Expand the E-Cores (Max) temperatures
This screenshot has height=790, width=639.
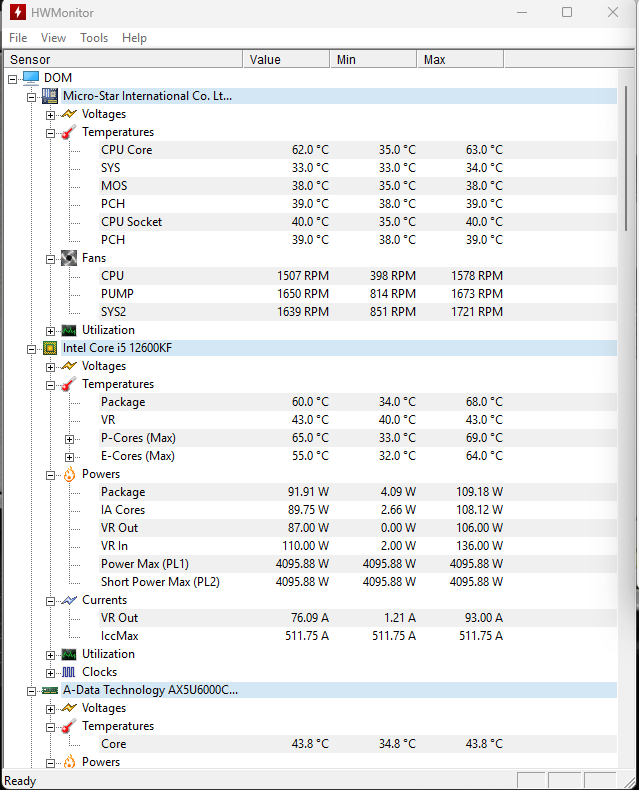[69, 456]
